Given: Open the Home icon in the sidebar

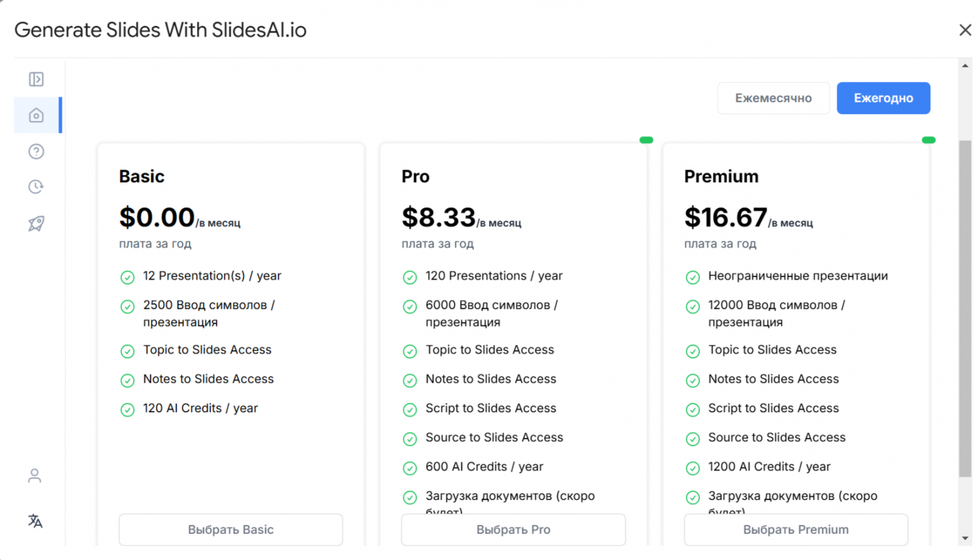Looking at the screenshot, I should [36, 115].
